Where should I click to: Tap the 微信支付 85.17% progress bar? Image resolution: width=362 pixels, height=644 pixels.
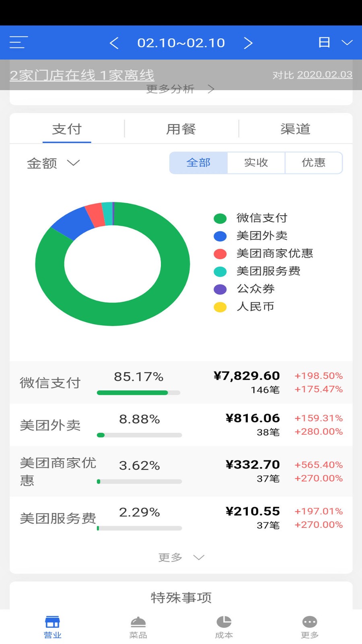[x=139, y=392]
